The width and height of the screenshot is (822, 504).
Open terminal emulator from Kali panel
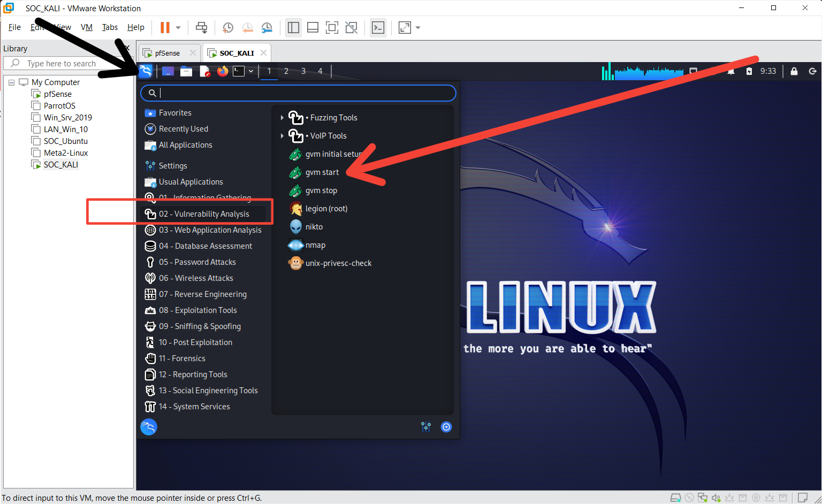(239, 71)
